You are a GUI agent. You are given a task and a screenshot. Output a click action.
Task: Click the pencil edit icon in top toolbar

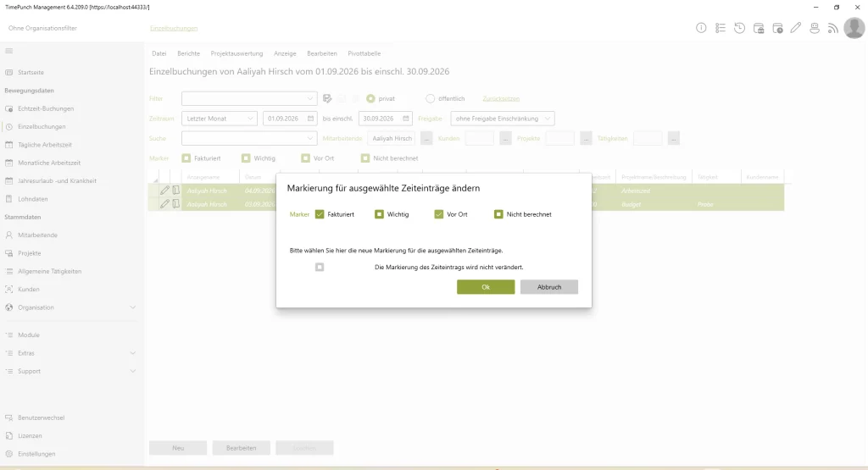pyautogui.click(x=795, y=28)
